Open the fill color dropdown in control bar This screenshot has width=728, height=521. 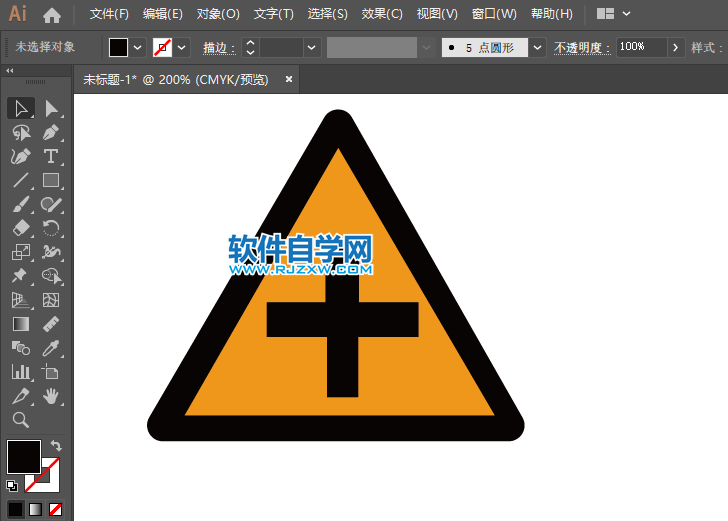[x=138, y=47]
